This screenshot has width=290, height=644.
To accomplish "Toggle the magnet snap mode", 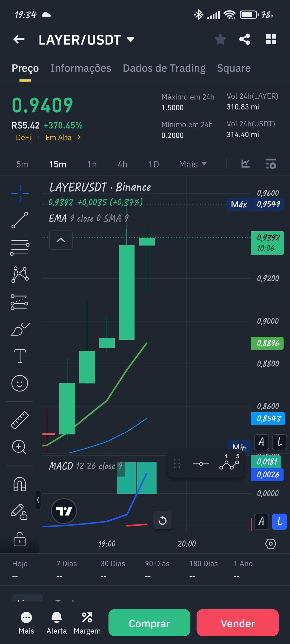I will point(20,484).
